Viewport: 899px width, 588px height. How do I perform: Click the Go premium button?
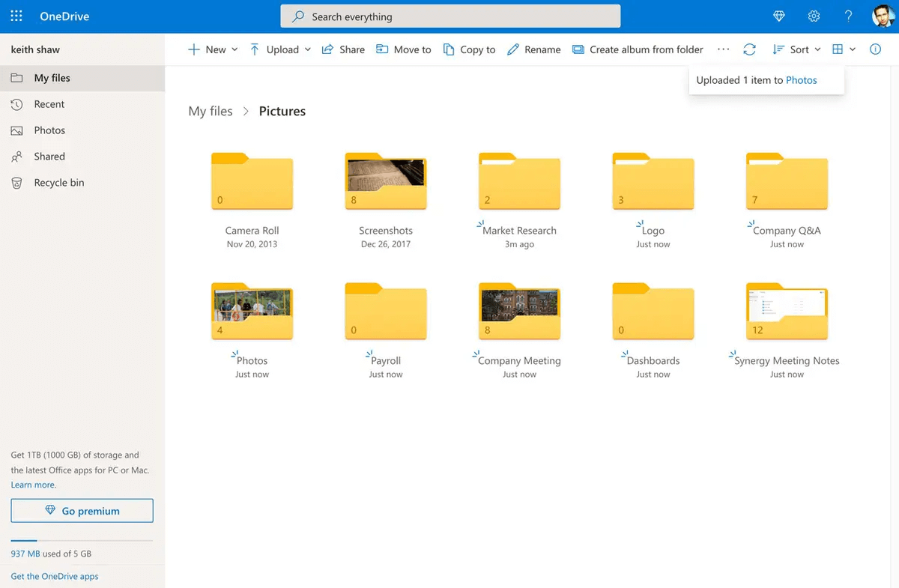point(82,511)
